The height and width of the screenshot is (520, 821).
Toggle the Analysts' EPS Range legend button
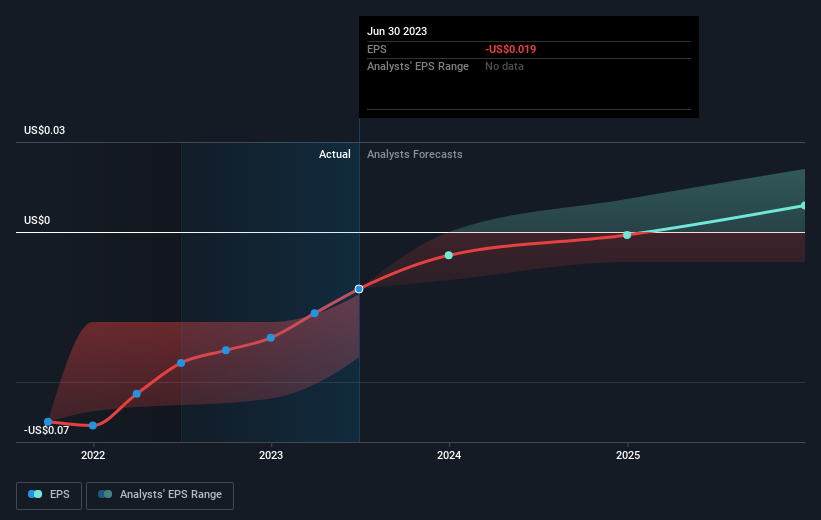click(x=160, y=495)
